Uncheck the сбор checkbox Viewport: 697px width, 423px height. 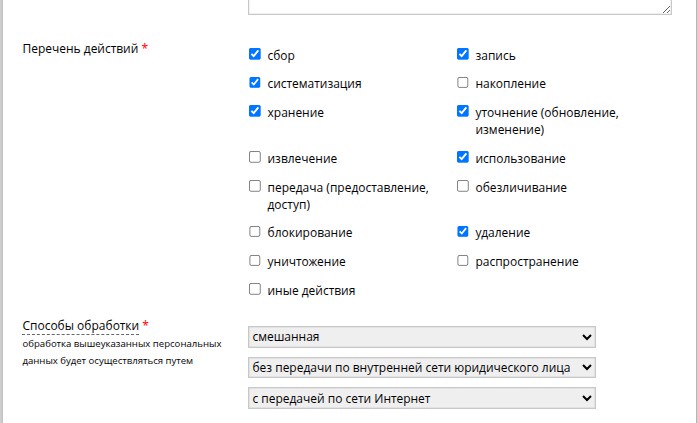click(x=255, y=54)
